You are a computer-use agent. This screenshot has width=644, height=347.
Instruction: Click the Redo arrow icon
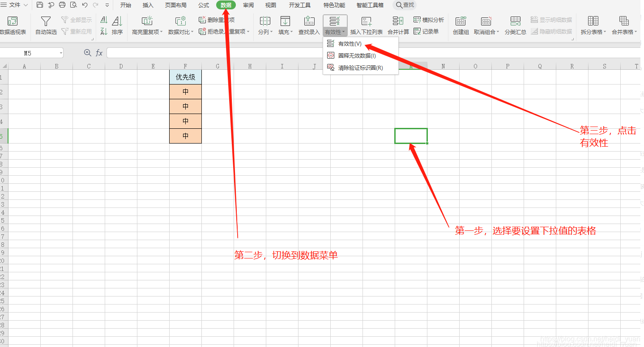click(x=95, y=5)
